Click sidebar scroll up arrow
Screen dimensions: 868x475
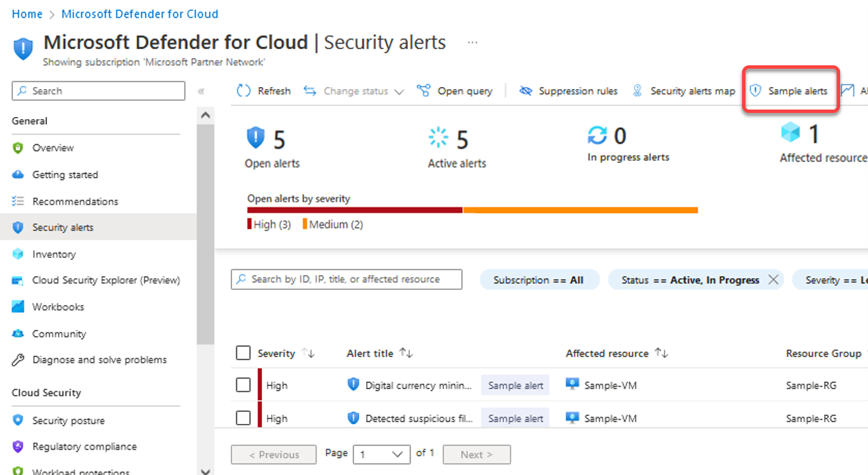click(206, 116)
